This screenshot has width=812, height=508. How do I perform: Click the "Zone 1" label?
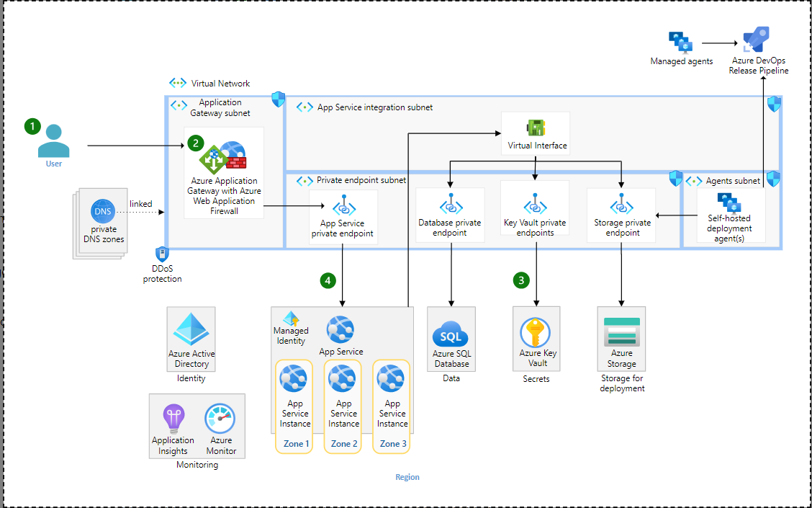click(296, 444)
